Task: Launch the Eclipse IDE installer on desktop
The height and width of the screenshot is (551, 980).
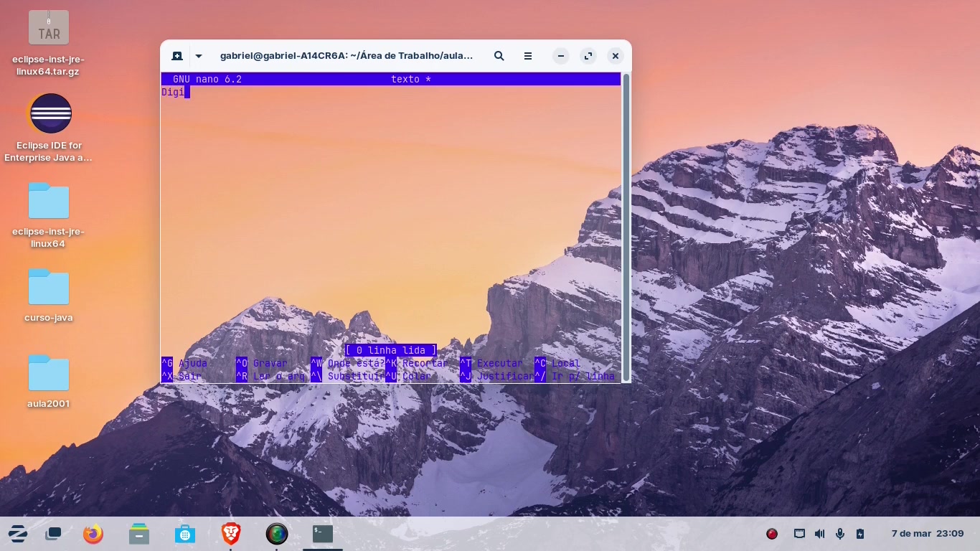Action: tap(49, 113)
